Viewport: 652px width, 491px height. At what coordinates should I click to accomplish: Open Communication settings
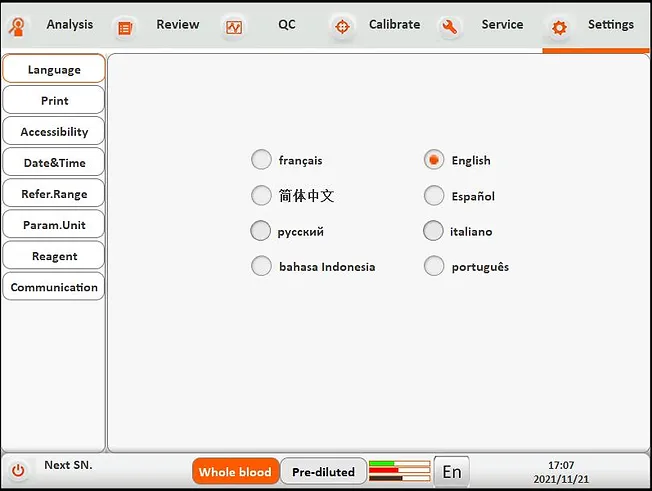pyautogui.click(x=54, y=287)
